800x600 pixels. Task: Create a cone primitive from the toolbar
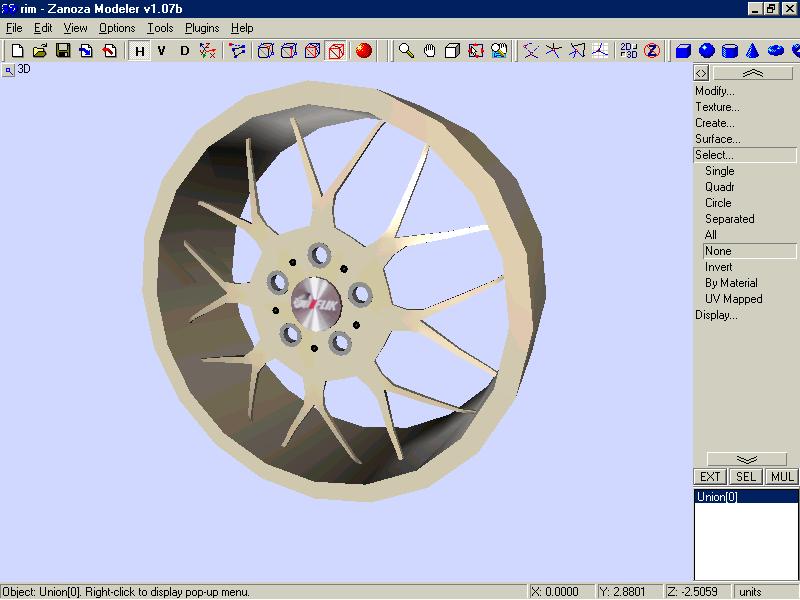click(753, 50)
